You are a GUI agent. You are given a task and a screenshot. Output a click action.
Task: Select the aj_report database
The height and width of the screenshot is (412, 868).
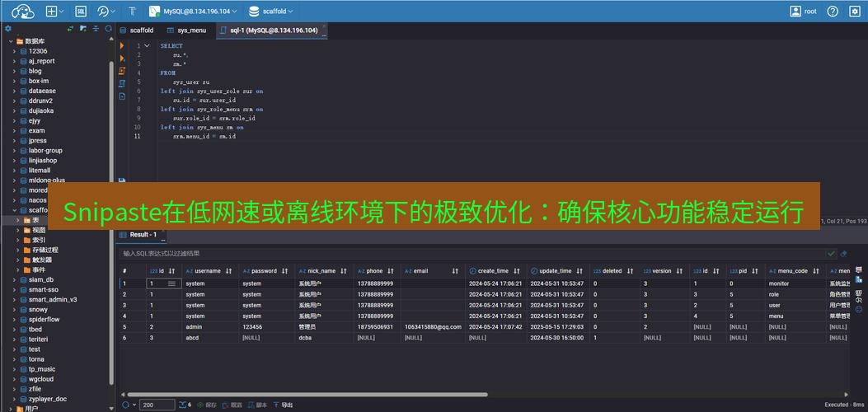[41, 61]
